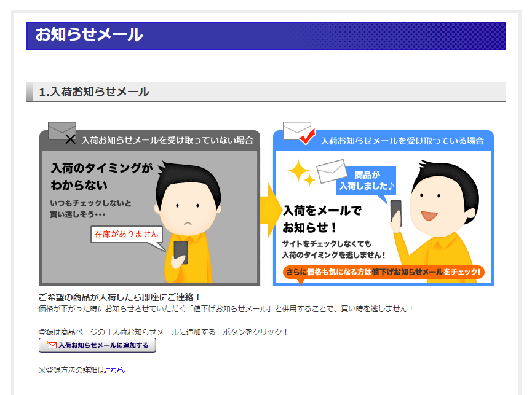Screen dimensions: 532x395
Task: Click the 在庫がありません speech bubble
Action: click(127, 234)
